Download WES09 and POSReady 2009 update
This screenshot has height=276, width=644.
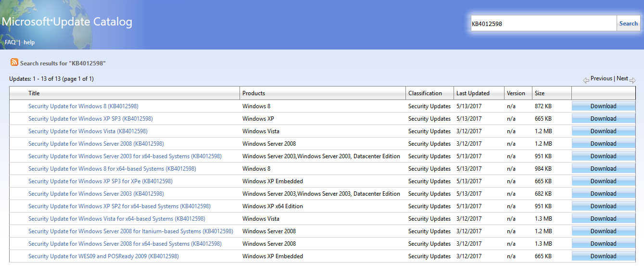[x=603, y=256]
